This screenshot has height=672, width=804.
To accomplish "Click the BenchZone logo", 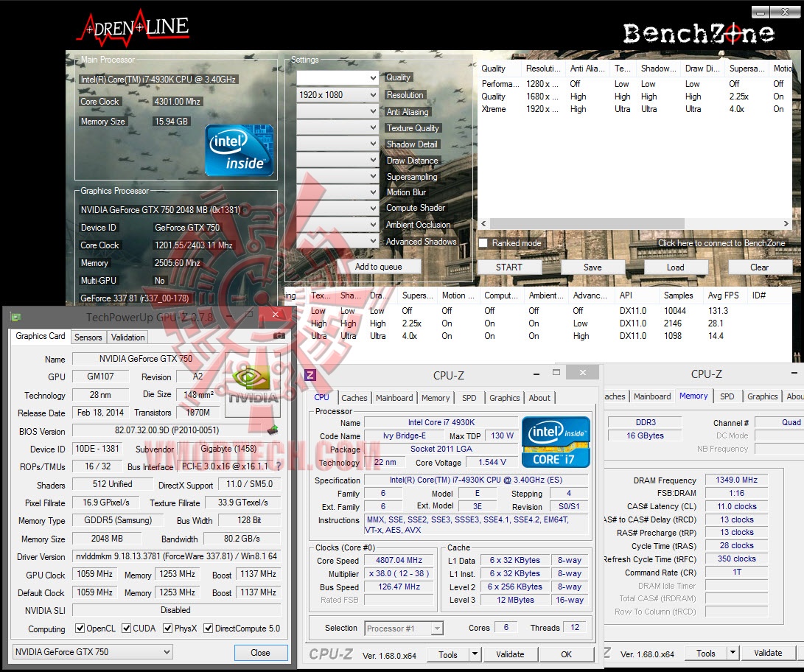I will click(x=699, y=34).
